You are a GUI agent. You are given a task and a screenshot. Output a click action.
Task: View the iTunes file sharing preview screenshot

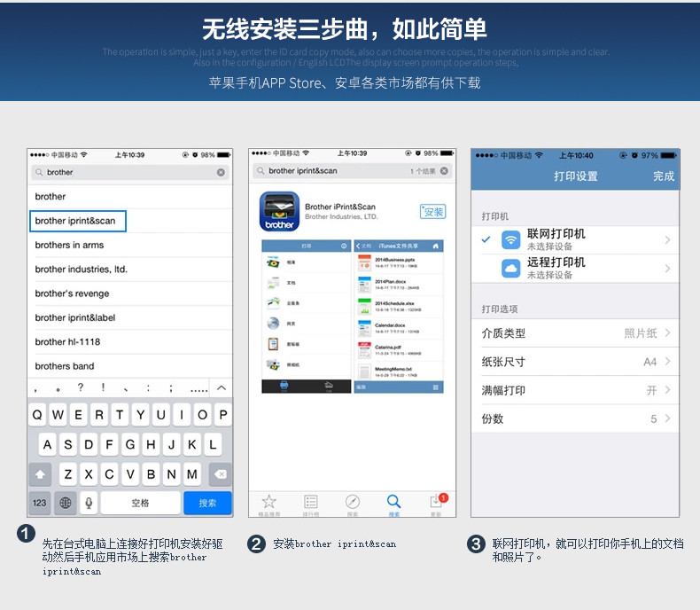pos(399,317)
